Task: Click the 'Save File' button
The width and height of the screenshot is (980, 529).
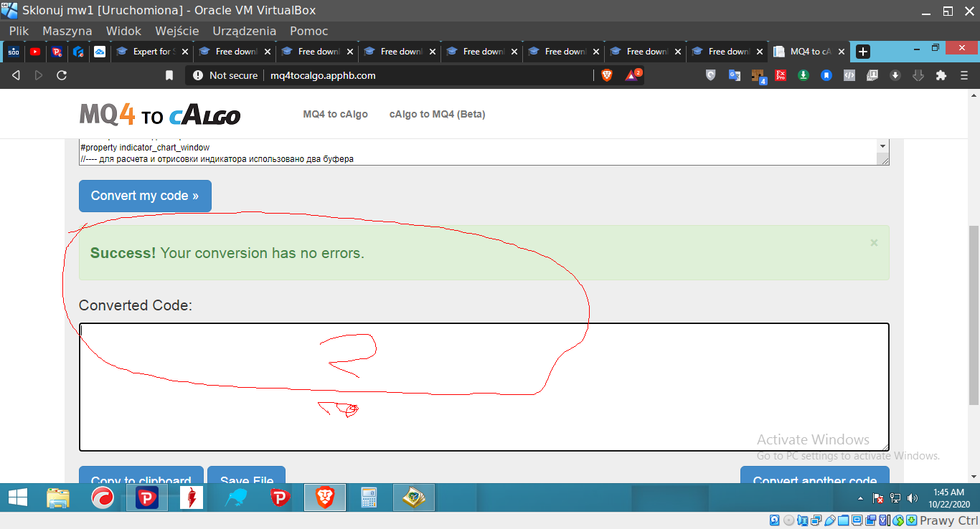Action: click(x=246, y=476)
